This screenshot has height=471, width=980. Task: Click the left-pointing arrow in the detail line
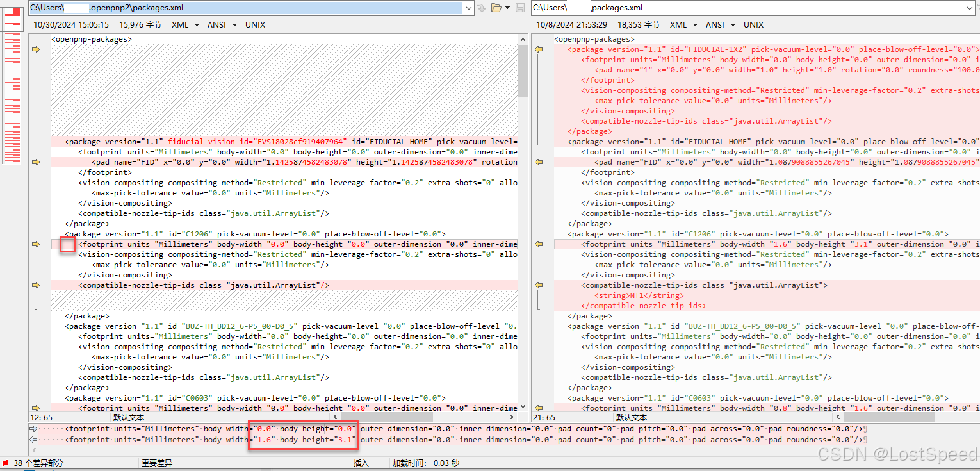coord(33,440)
